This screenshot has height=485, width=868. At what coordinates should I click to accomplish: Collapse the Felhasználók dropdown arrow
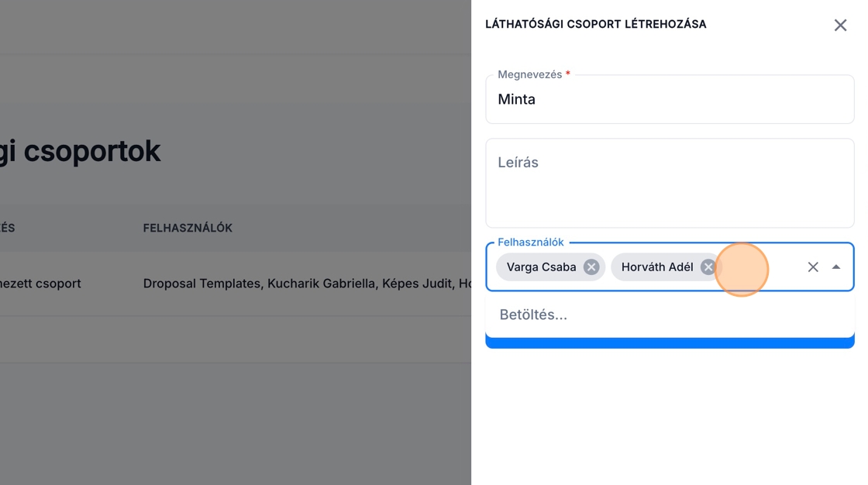(x=835, y=267)
